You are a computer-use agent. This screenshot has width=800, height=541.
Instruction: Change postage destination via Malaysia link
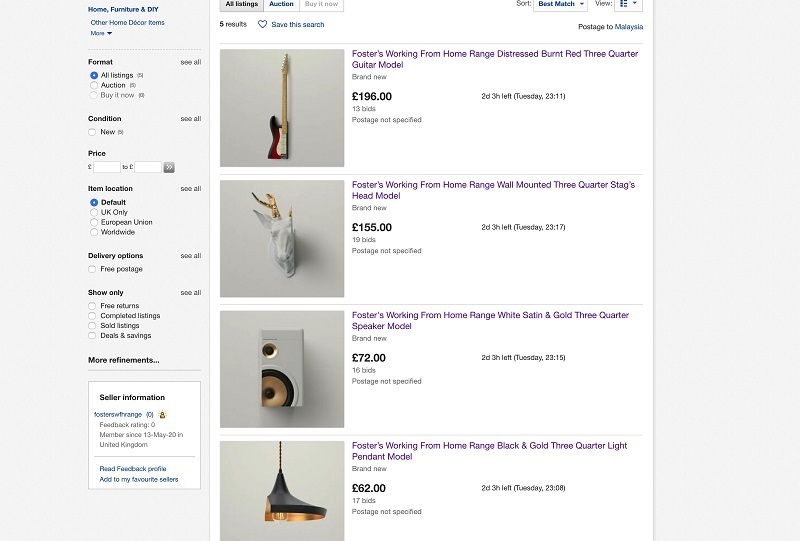629,27
